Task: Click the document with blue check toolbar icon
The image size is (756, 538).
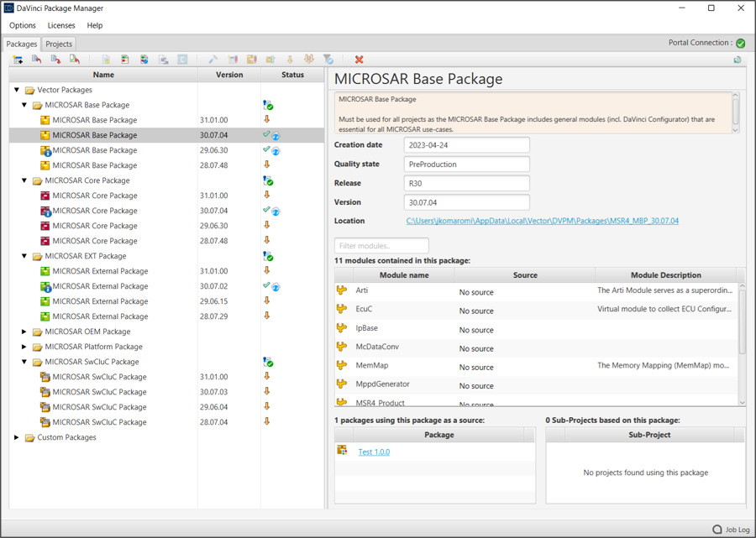Action: (x=144, y=60)
